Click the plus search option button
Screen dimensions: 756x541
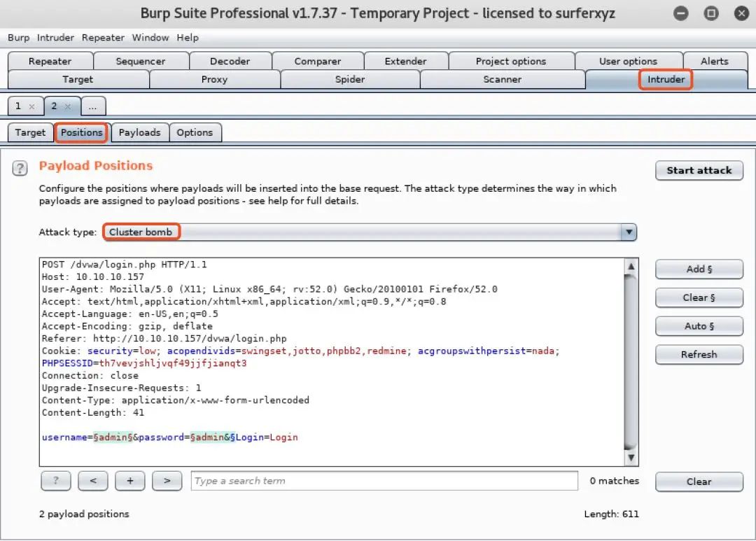pyautogui.click(x=130, y=481)
